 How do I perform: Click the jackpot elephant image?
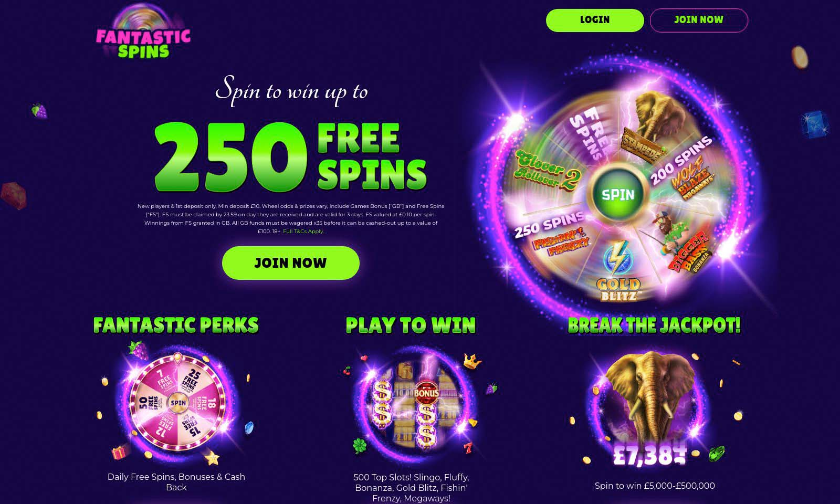(x=653, y=403)
